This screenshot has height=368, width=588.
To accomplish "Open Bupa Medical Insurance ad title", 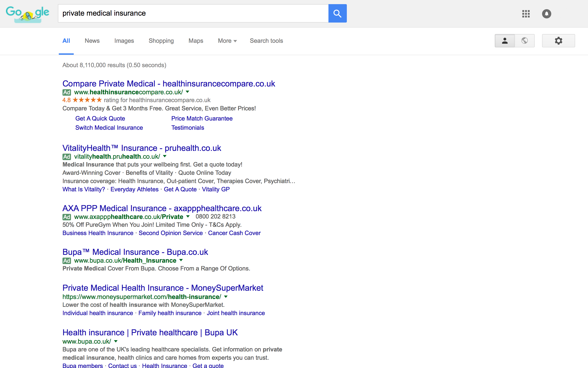I will [135, 252].
